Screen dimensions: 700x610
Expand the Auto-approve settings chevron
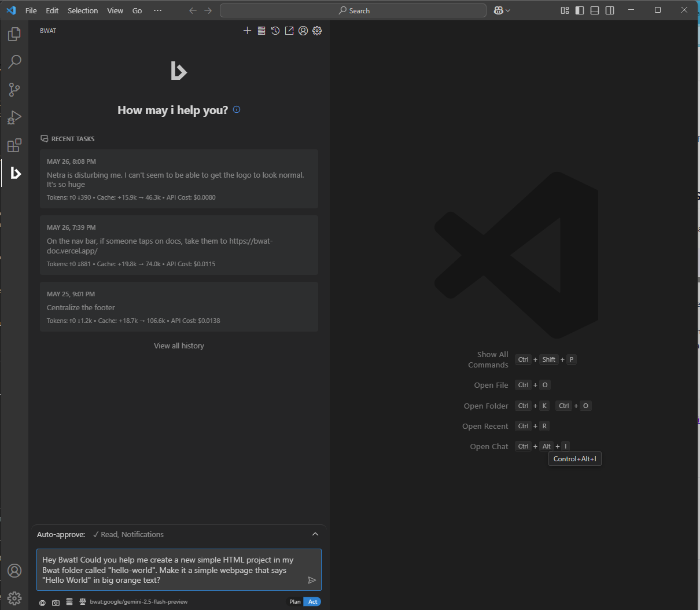tap(315, 534)
